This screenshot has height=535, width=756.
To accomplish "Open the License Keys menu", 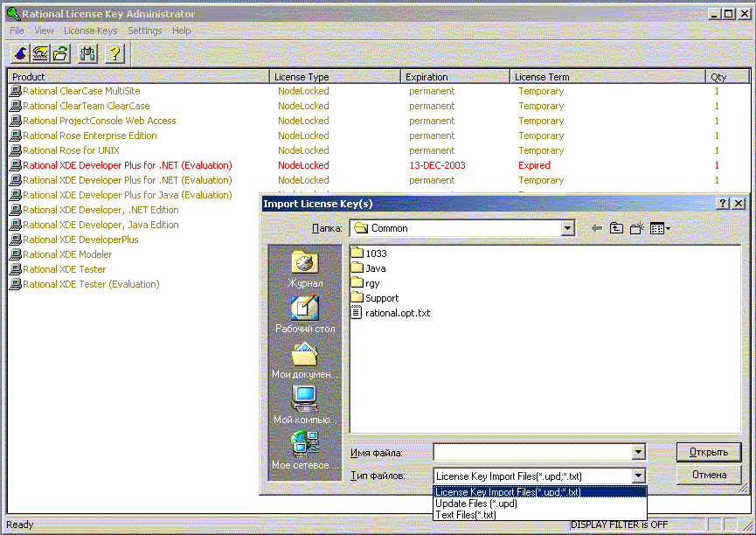I will 90,31.
